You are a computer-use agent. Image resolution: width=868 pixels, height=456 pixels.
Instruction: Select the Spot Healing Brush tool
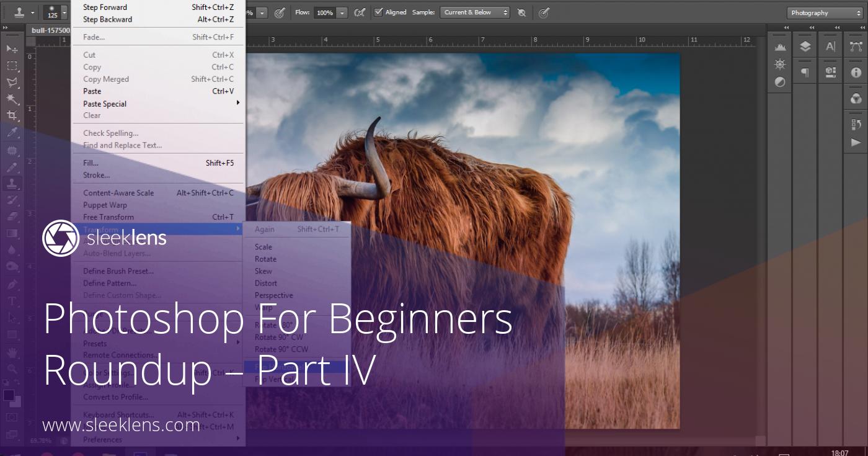(x=12, y=150)
